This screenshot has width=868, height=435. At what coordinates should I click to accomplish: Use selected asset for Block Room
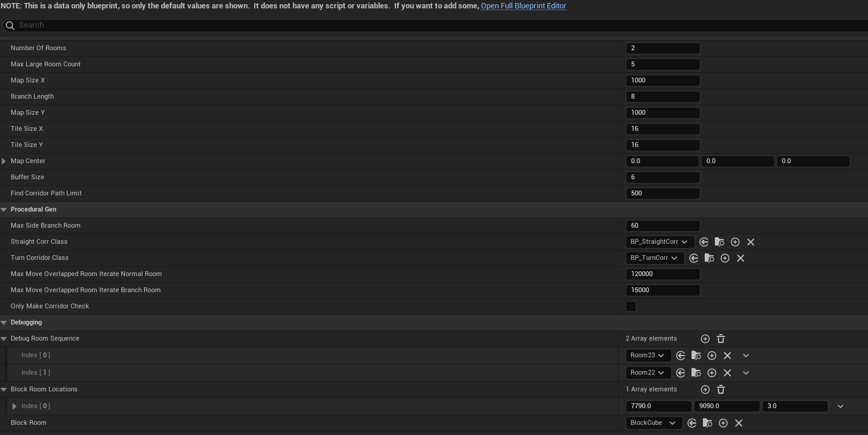tap(692, 423)
